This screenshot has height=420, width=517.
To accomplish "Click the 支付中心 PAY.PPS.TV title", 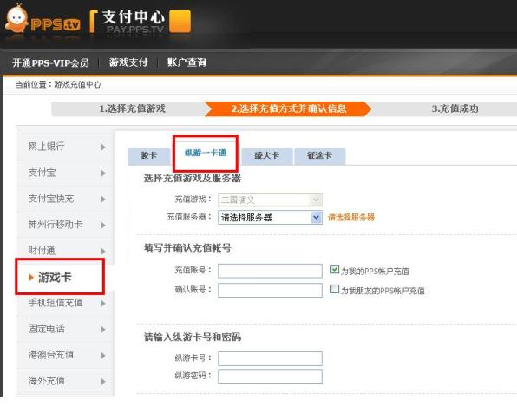I will pos(134,22).
